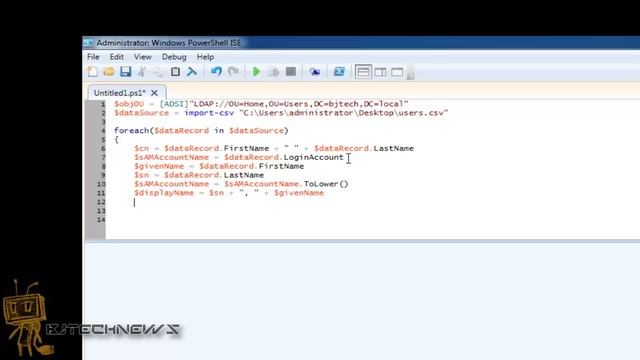
Task: Open the View menu
Action: point(143,57)
